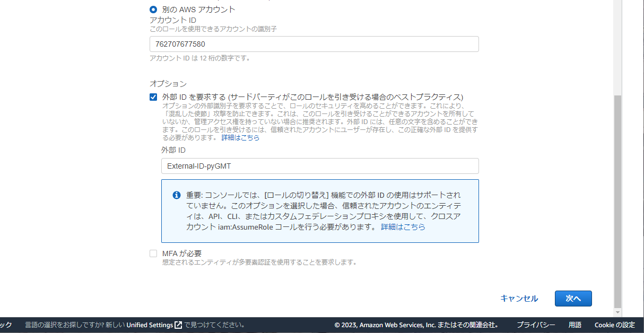Click the オプション section heading
The height and width of the screenshot is (333, 644).
[x=168, y=83]
